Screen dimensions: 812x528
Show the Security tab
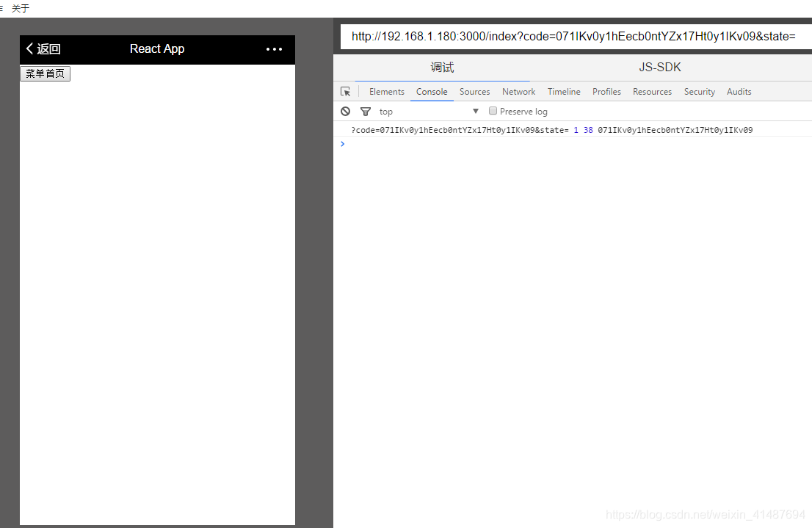(699, 92)
